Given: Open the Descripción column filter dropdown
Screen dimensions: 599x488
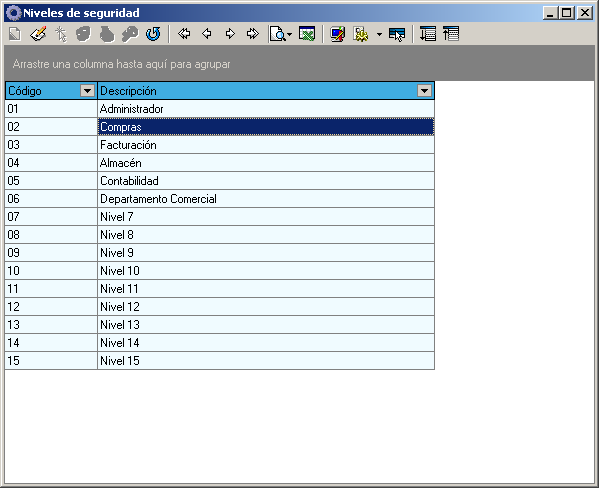Looking at the screenshot, I should (424, 91).
